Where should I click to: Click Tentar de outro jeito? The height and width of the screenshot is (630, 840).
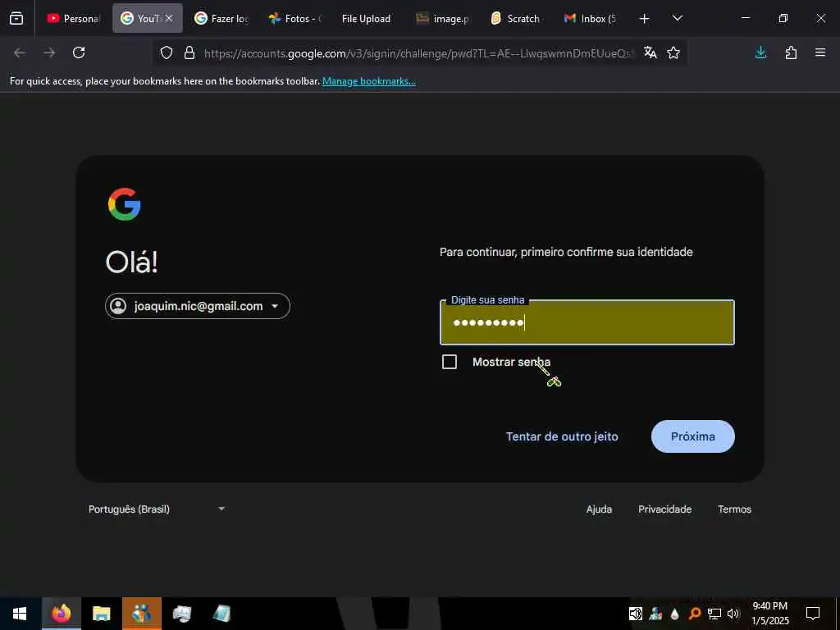(x=562, y=436)
